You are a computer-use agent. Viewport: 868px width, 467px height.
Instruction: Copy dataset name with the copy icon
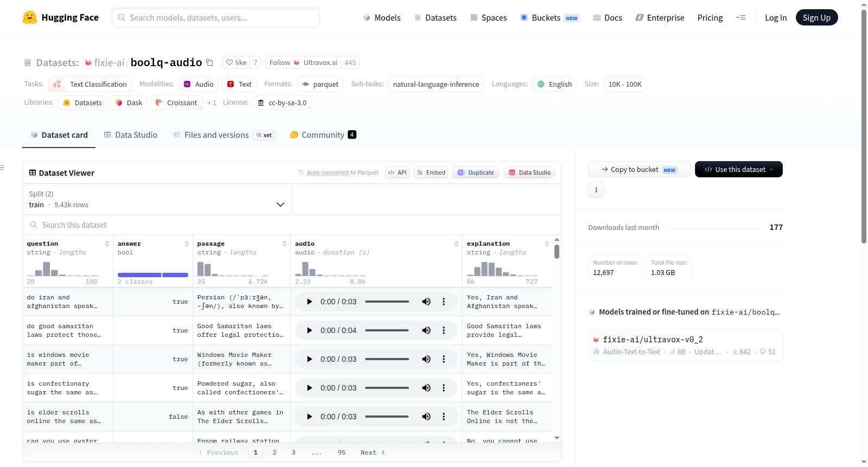click(x=209, y=62)
